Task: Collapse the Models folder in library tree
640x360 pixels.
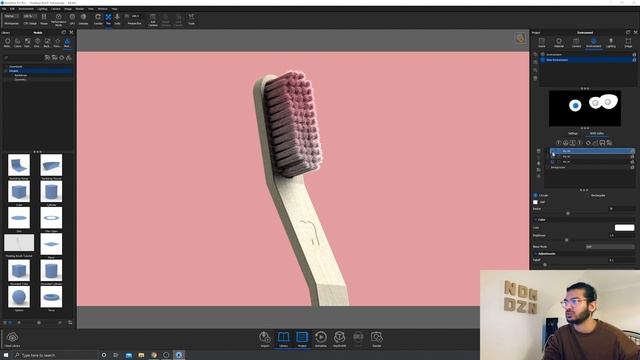Action: point(6,71)
